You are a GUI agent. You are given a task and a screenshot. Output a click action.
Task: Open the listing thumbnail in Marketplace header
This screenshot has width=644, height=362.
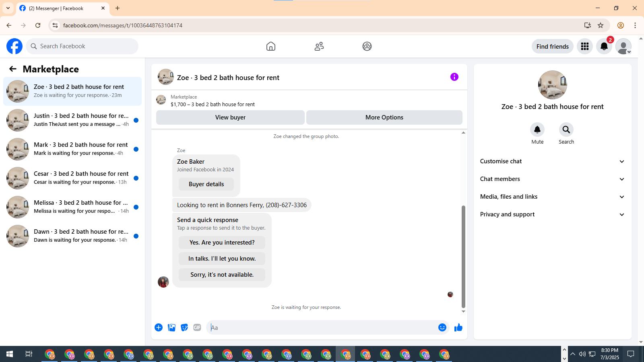point(161,100)
